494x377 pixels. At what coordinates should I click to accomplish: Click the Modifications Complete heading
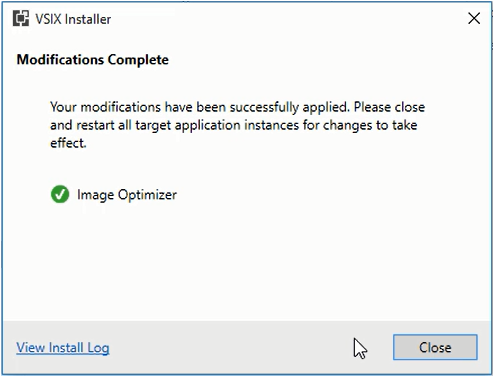coord(93,60)
